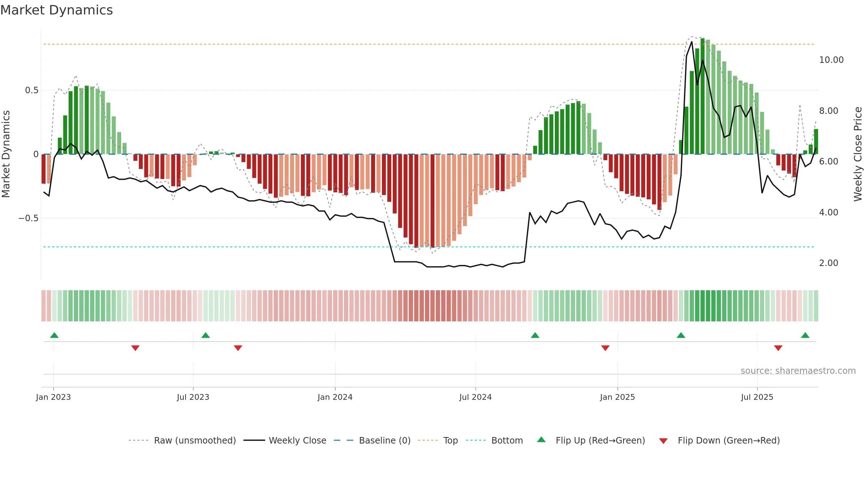Click the flip-down marker after Jul 2025

click(778, 348)
